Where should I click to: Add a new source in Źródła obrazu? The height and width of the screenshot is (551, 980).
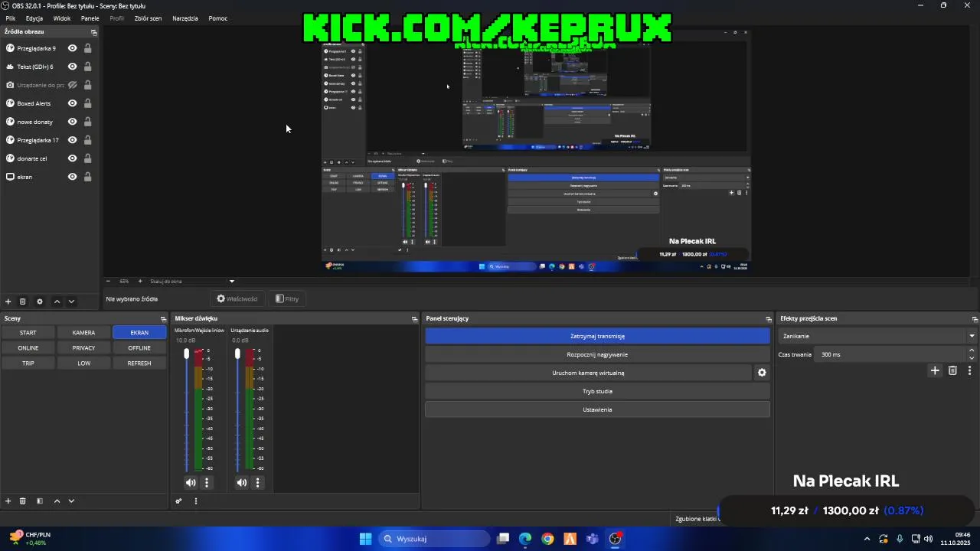(8, 302)
